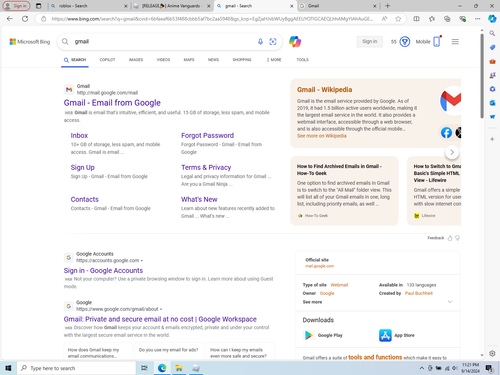Open Microsoft Edge from the taskbar
This screenshot has height=375, width=500.
point(162,368)
